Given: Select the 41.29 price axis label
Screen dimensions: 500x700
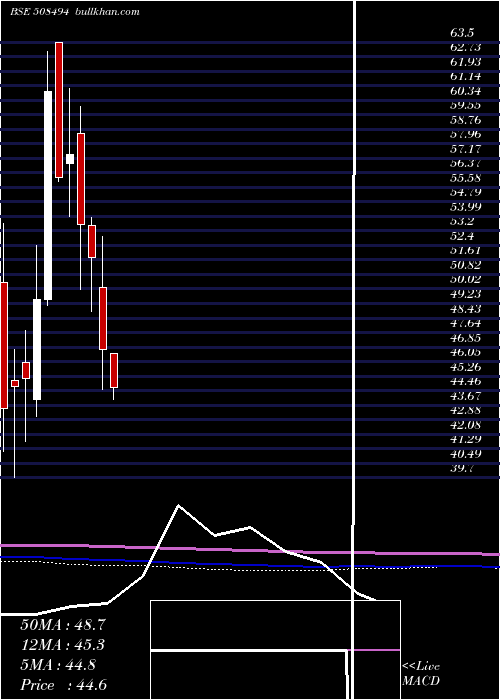Looking at the screenshot, I should point(466,439).
